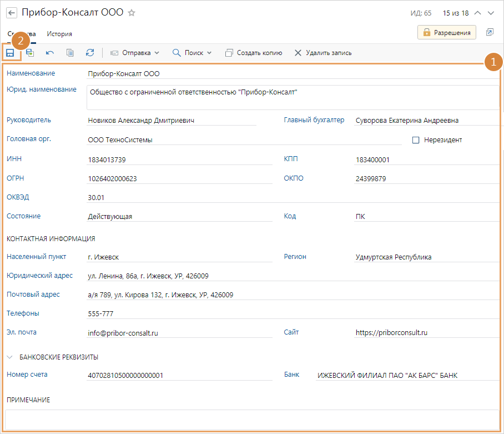Mark record as favorite with star icon

[x=132, y=13]
